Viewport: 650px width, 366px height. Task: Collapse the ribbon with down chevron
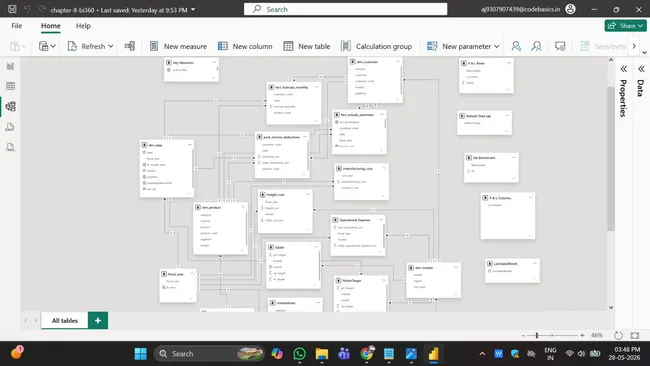[x=644, y=53]
